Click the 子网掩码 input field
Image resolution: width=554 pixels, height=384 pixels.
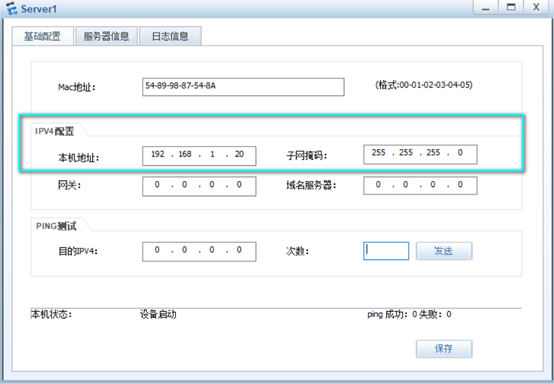tap(420, 154)
